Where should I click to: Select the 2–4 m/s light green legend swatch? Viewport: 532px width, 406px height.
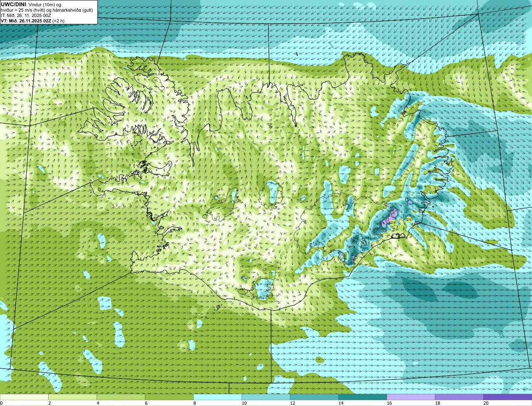tap(72, 397)
